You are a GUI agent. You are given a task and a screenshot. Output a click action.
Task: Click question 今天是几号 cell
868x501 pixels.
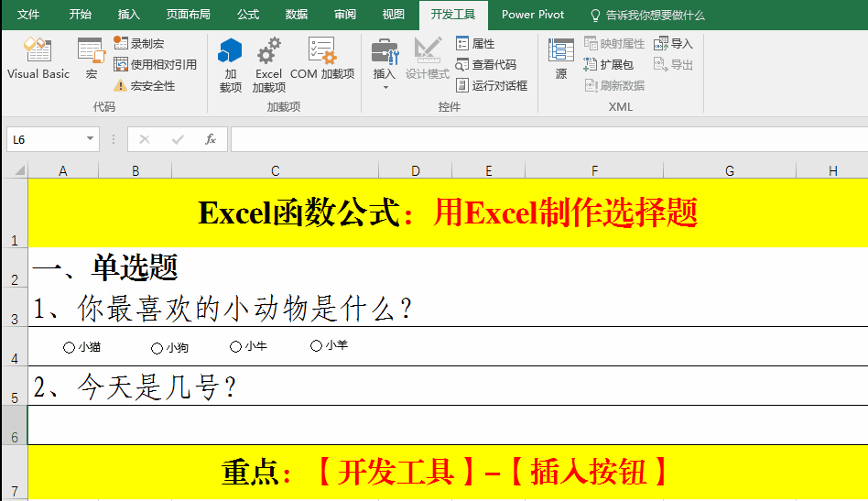pos(136,387)
